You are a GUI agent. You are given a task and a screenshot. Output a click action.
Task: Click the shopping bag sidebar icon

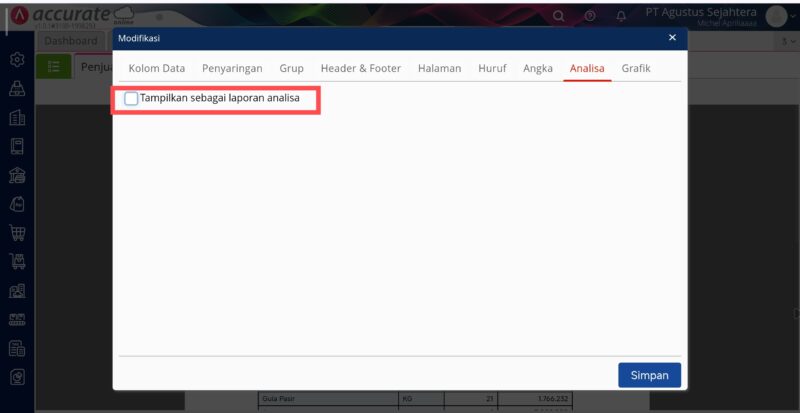coord(17,204)
